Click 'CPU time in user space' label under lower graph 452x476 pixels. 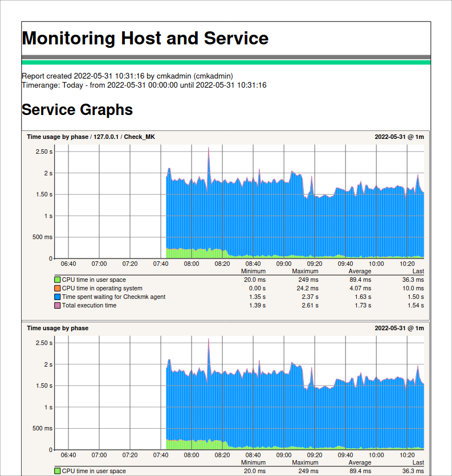coord(93,471)
